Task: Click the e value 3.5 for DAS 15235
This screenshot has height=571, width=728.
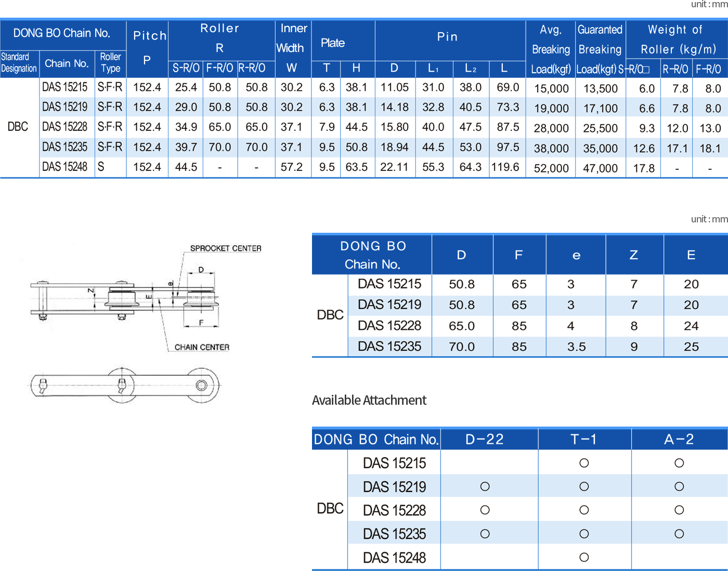Action: click(576, 347)
